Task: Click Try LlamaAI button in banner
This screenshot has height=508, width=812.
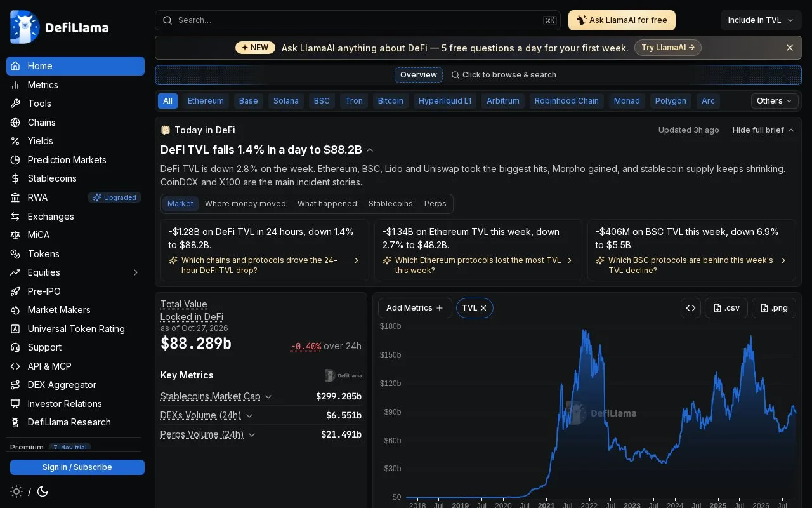Action: 668,48
